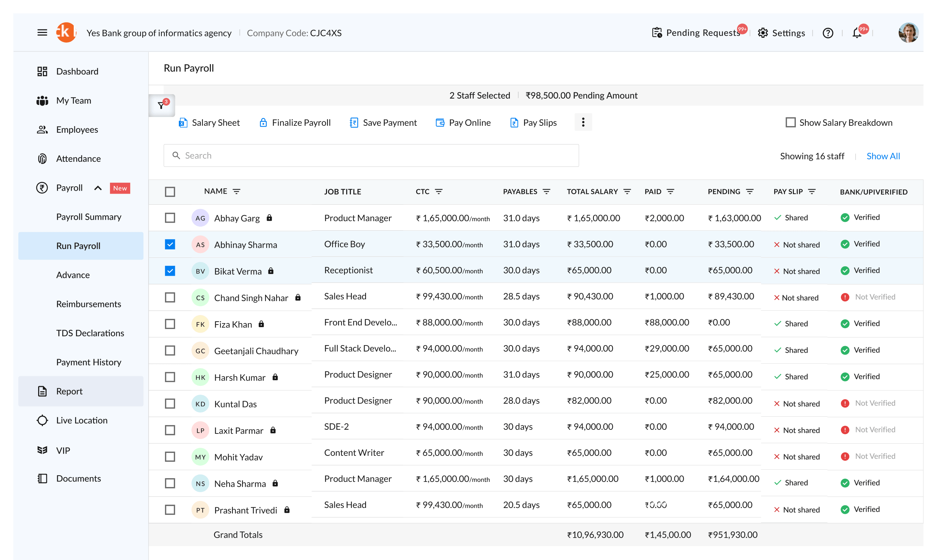Open My Team in the sidebar
This screenshot has width=937, height=560.
[74, 100]
